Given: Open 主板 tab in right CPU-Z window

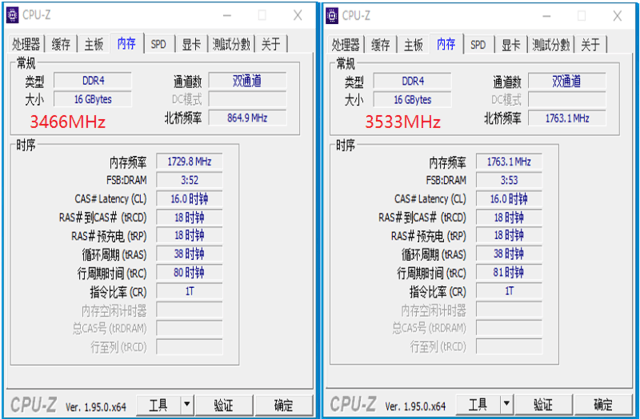Looking at the screenshot, I should (x=413, y=44).
